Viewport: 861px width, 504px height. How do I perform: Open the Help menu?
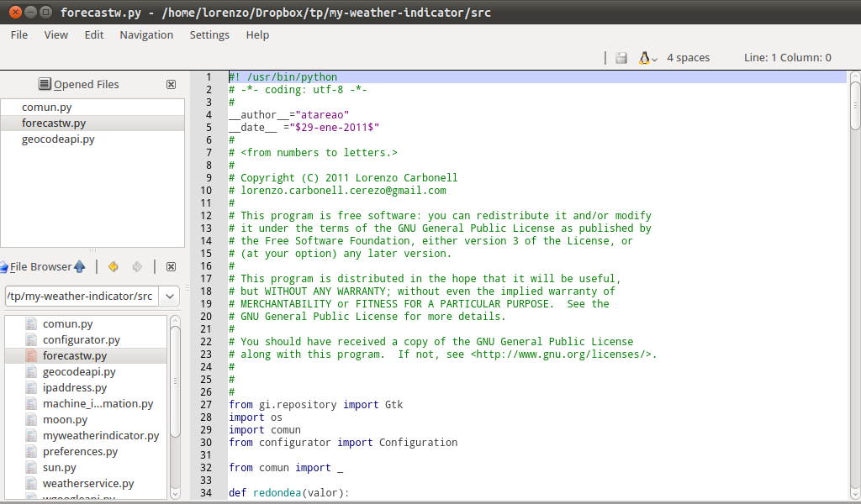(x=257, y=35)
